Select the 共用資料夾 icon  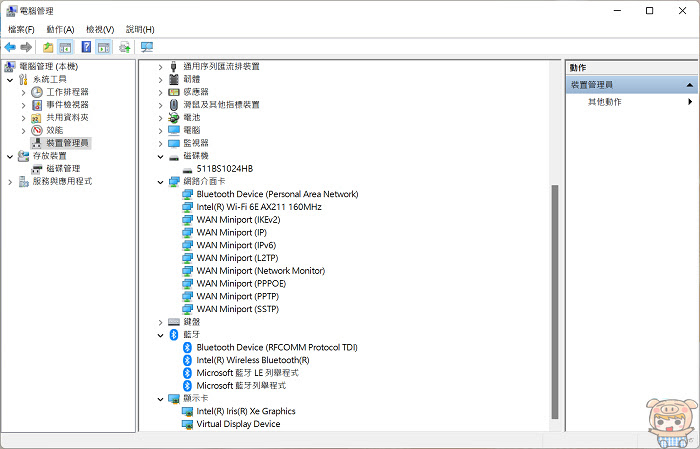pos(37,118)
